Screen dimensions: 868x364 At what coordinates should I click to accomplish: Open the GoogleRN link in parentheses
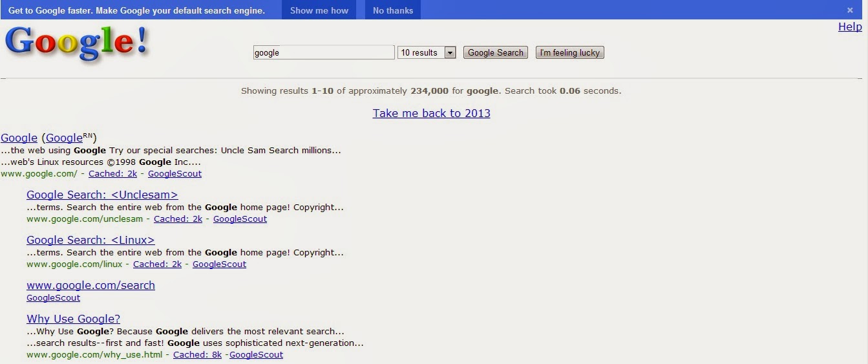click(x=70, y=138)
